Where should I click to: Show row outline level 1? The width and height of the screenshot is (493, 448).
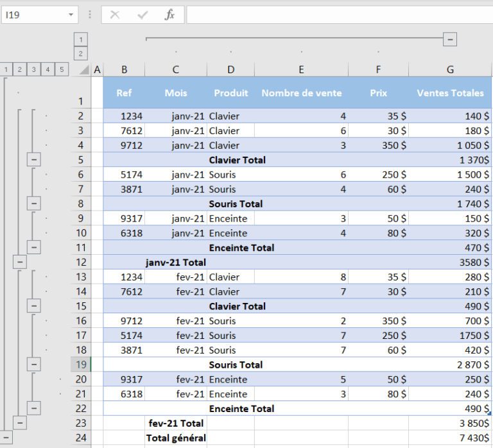pyautogui.click(x=6, y=69)
